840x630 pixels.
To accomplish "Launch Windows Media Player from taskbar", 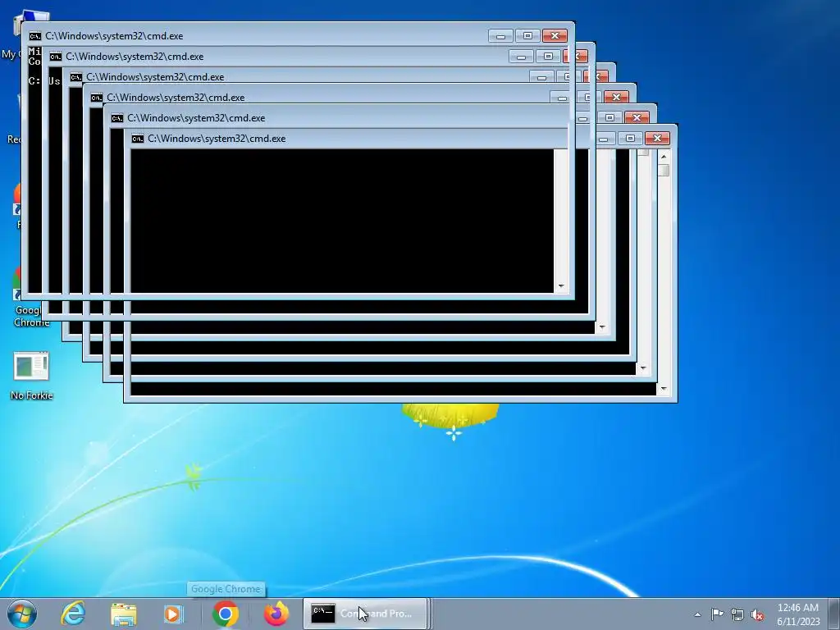I will click(x=173, y=614).
